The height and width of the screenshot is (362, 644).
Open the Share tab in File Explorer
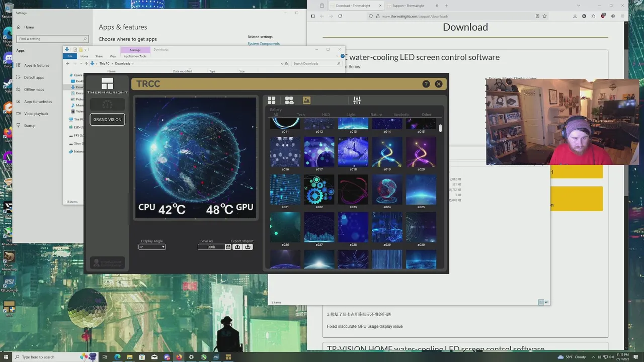pos(99,56)
